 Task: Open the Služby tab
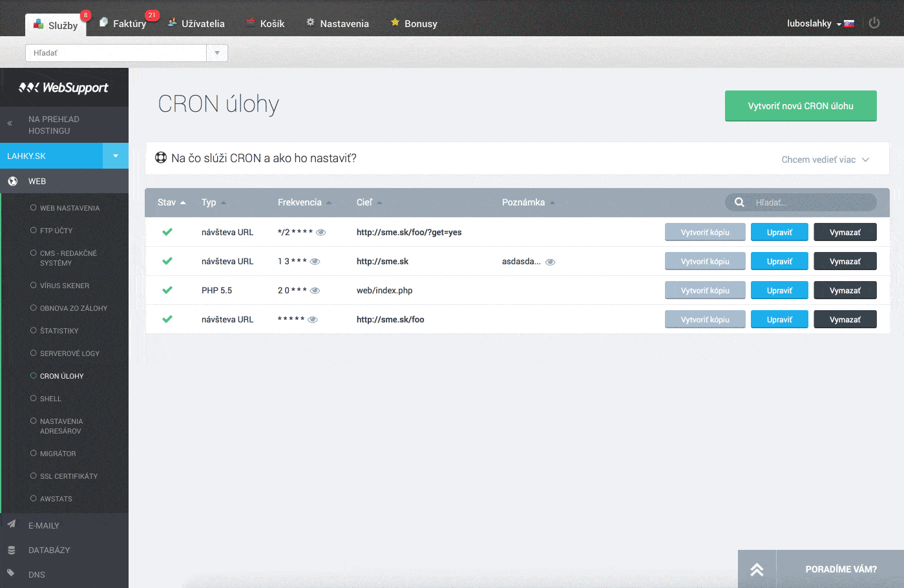[x=56, y=25]
